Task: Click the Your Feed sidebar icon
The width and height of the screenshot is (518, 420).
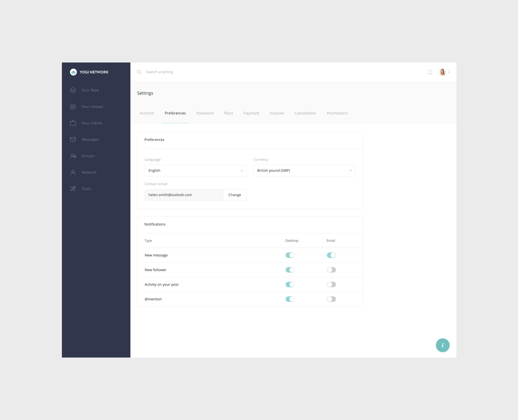Action: pyautogui.click(x=73, y=90)
